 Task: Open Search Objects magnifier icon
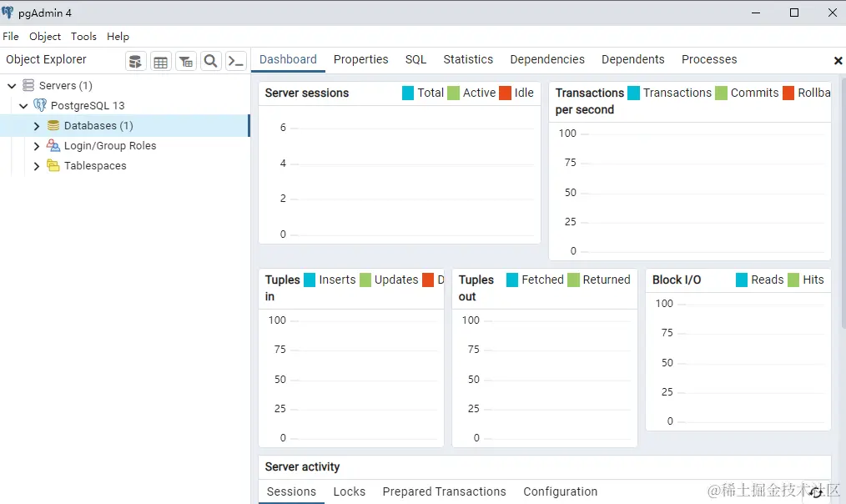pos(211,62)
